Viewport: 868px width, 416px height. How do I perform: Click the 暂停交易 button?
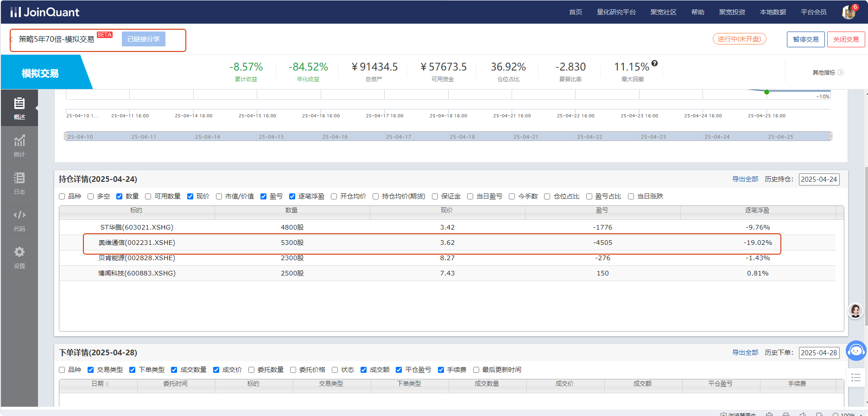click(806, 39)
